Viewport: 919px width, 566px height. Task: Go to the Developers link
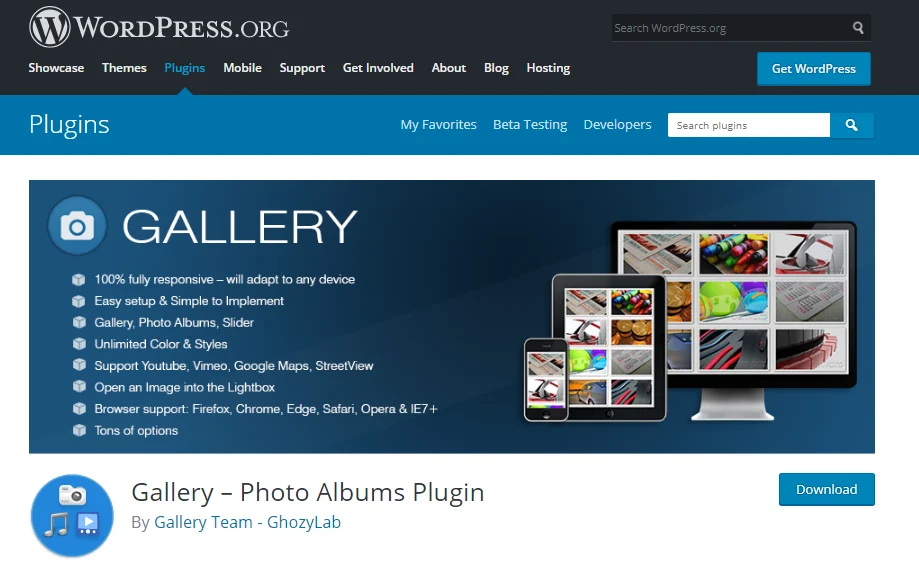(617, 125)
